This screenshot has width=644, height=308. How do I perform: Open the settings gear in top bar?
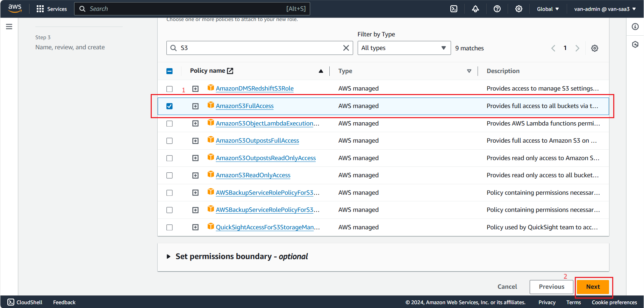(x=519, y=9)
